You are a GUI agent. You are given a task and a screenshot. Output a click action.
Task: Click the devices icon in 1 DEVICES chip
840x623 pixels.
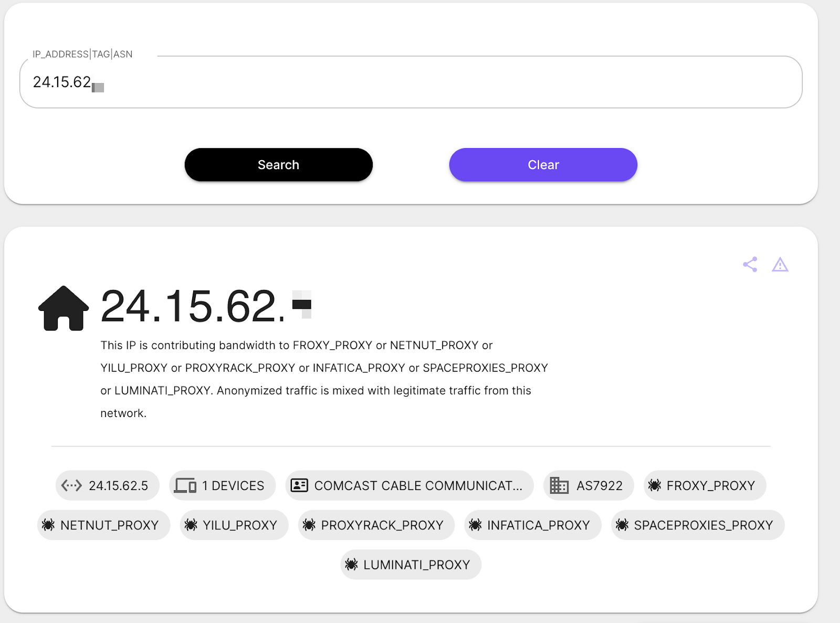coord(185,485)
